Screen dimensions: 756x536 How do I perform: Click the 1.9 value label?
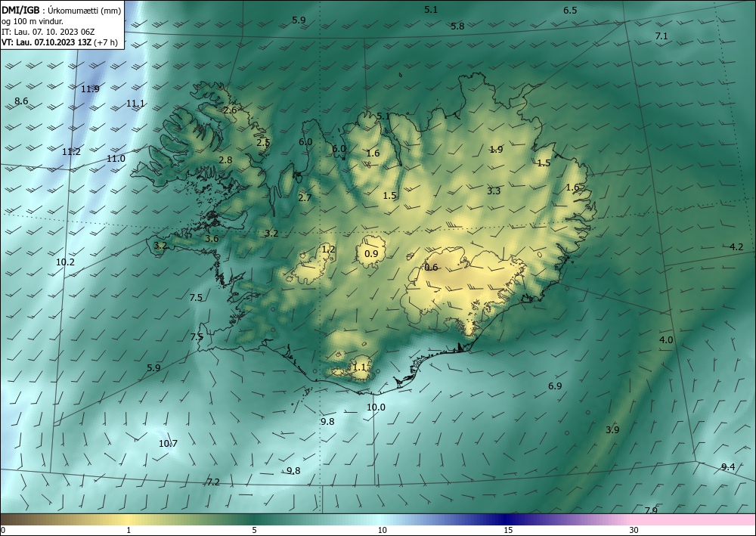click(x=496, y=149)
